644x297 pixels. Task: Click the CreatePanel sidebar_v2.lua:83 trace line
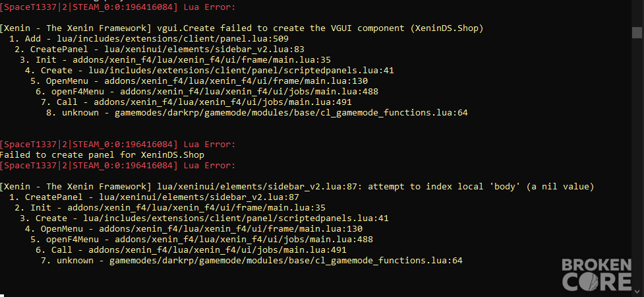[x=160, y=49]
